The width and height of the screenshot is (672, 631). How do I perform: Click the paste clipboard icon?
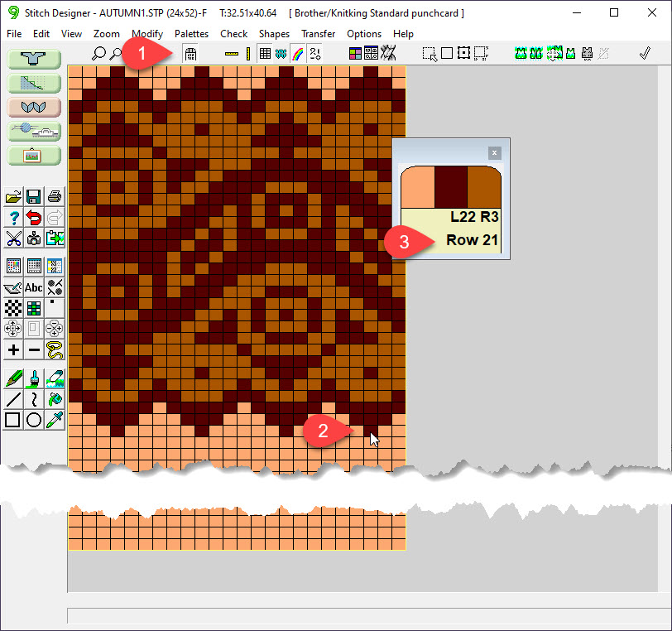click(x=55, y=238)
